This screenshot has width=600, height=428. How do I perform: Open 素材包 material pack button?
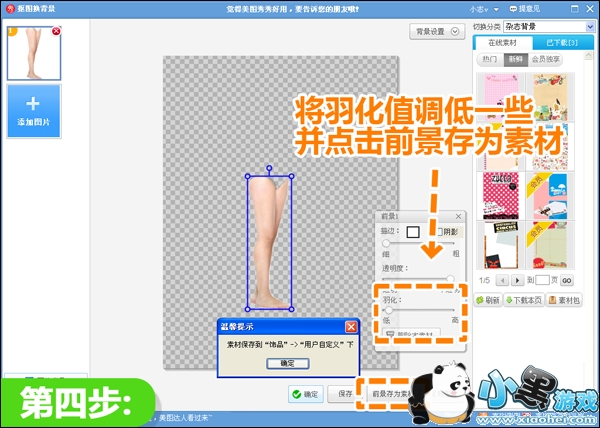[x=564, y=300]
